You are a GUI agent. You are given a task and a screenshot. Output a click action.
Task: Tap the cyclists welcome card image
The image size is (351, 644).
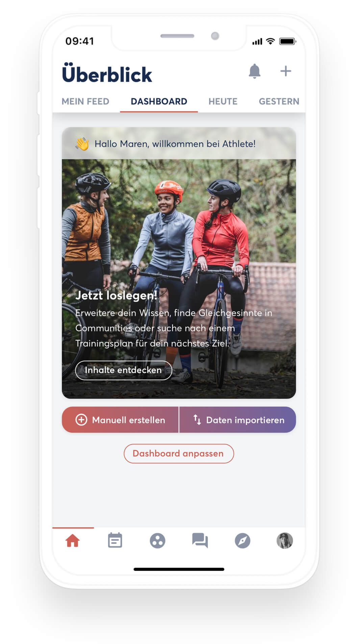[x=179, y=279]
